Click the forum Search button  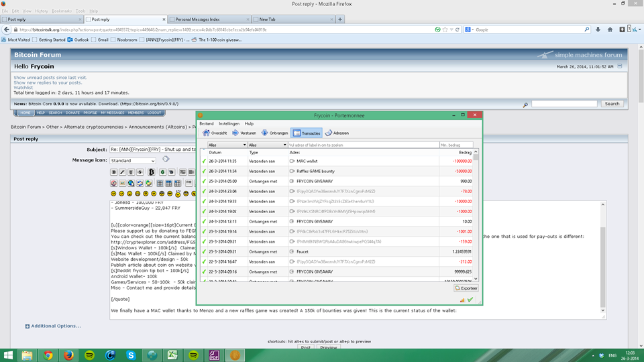coord(612,104)
